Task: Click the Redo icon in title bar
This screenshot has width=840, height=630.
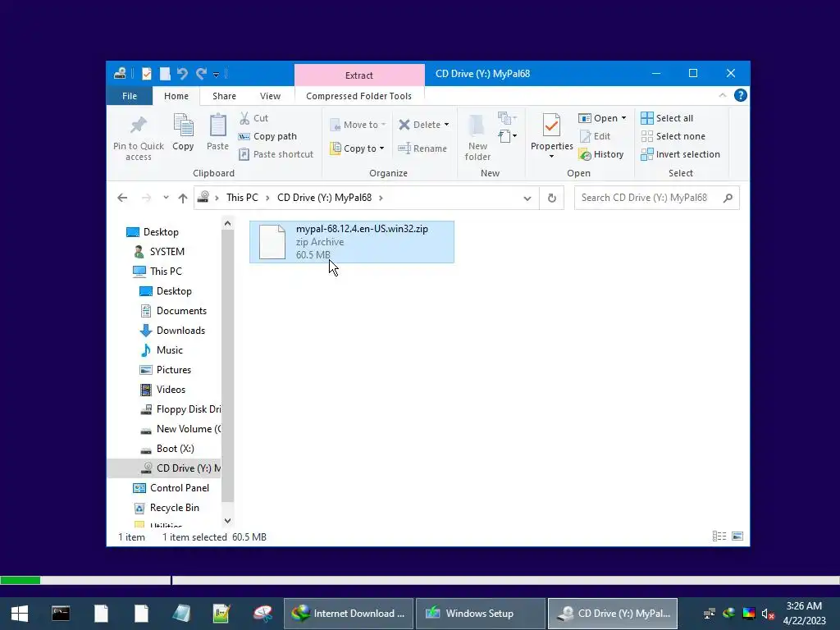Action: [201, 73]
